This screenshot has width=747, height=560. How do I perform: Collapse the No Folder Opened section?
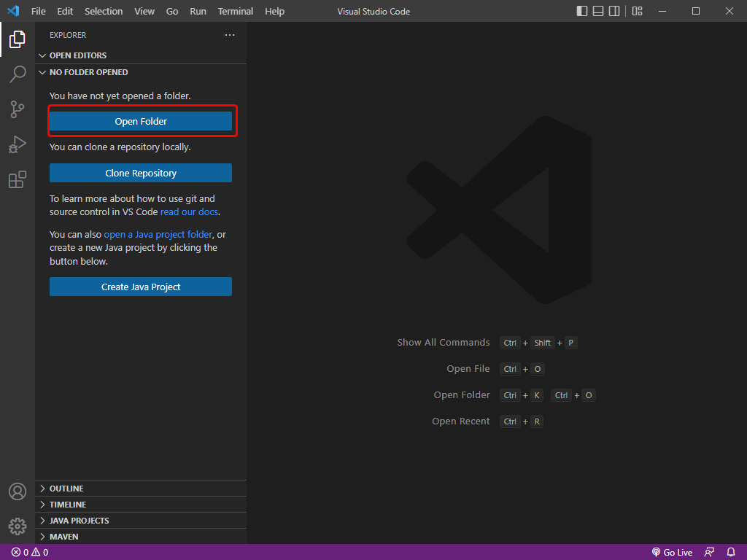(x=141, y=72)
